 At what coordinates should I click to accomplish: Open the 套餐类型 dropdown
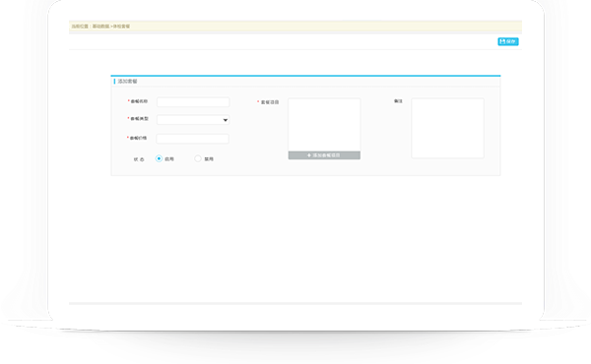click(x=193, y=120)
